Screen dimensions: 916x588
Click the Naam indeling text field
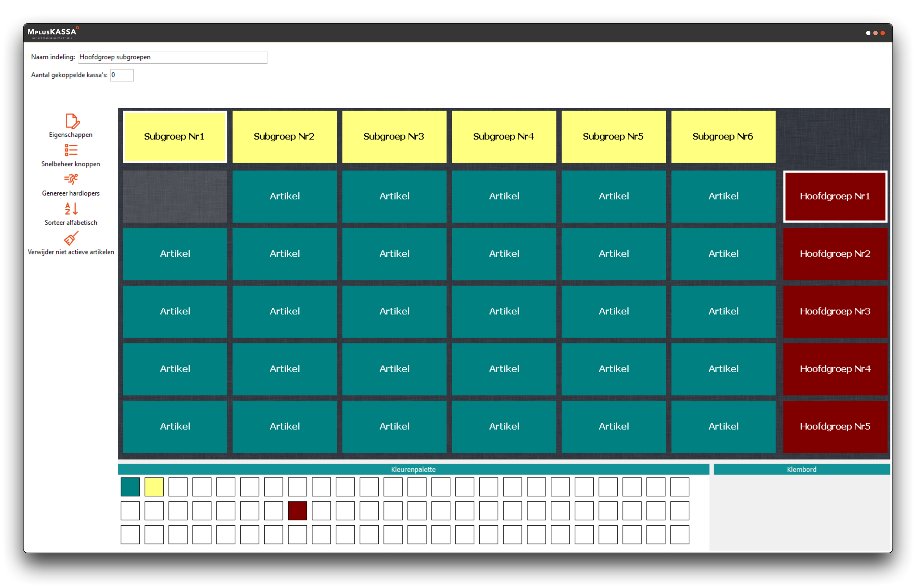(173, 57)
